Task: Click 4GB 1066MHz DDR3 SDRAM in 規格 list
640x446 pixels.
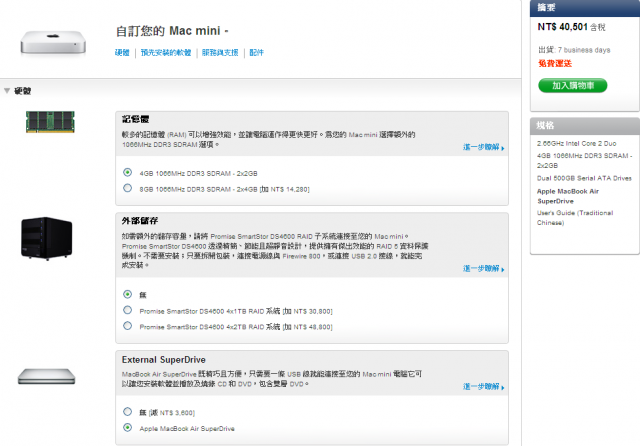Action: point(584,161)
